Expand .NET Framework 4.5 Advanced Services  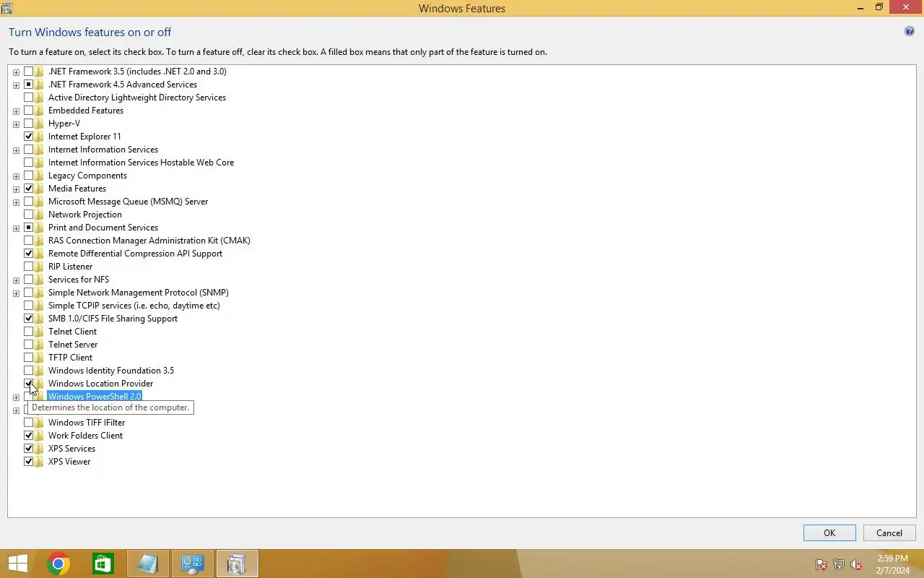[x=16, y=85]
